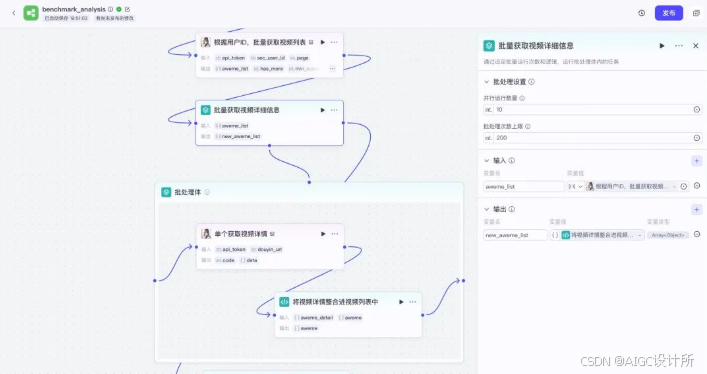Click the blue 发布 publish button
Screen dimensions: 707x374
pyautogui.click(x=669, y=13)
